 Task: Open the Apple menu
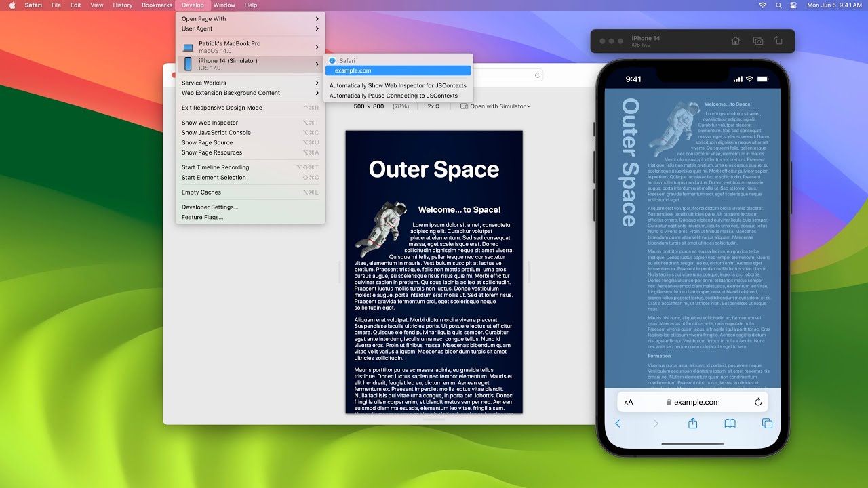12,5
